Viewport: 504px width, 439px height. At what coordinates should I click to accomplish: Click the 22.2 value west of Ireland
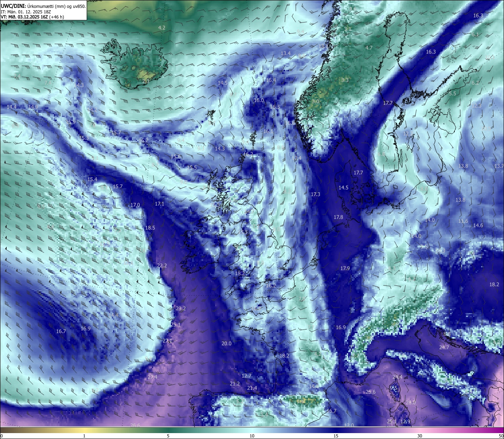click(162, 266)
